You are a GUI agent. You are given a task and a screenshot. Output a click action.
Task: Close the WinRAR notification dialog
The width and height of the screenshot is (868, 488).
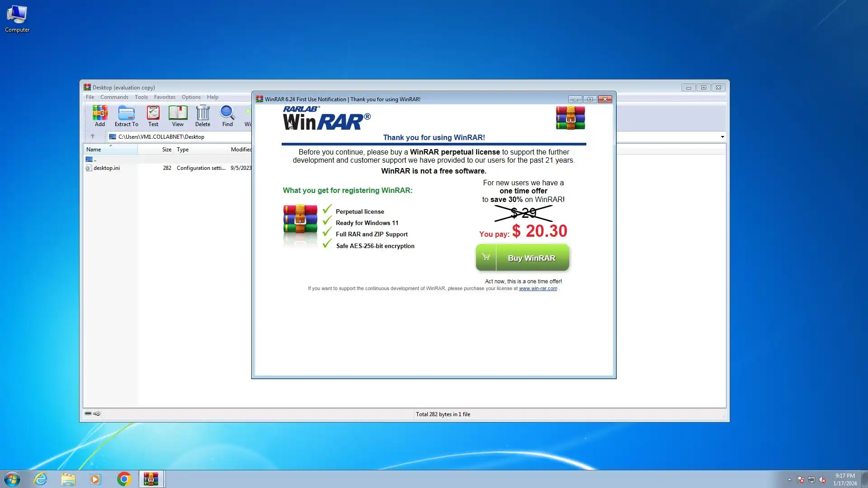coord(605,99)
